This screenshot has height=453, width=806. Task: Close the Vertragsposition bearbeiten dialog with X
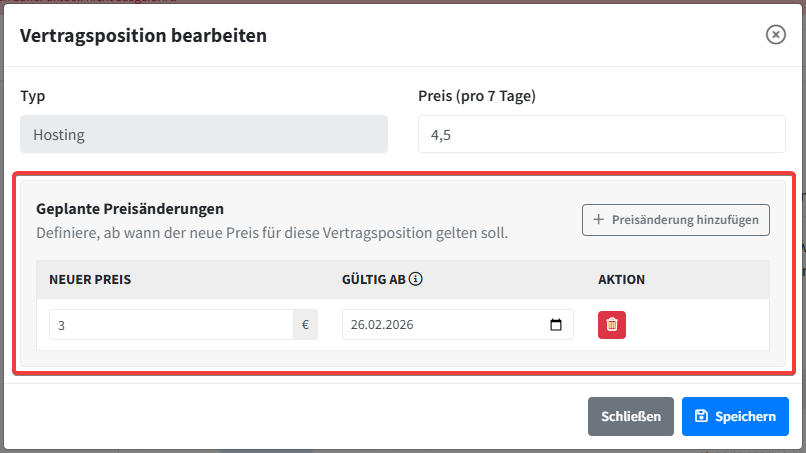[775, 35]
